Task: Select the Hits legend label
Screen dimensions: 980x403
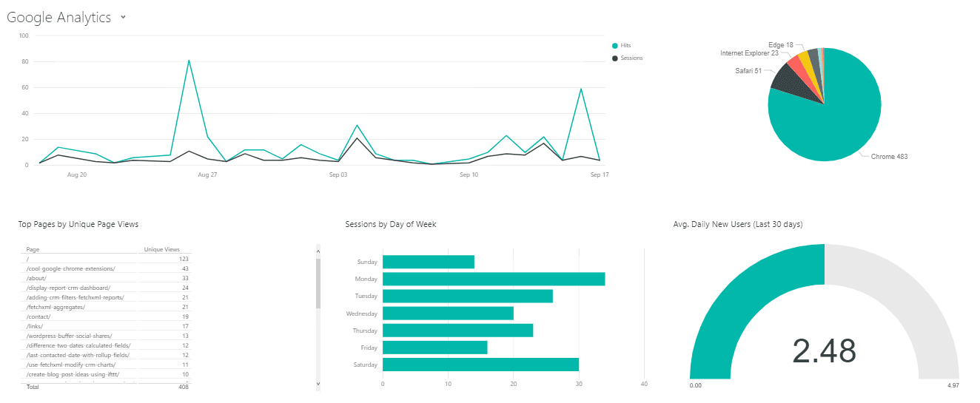Action: [626, 45]
